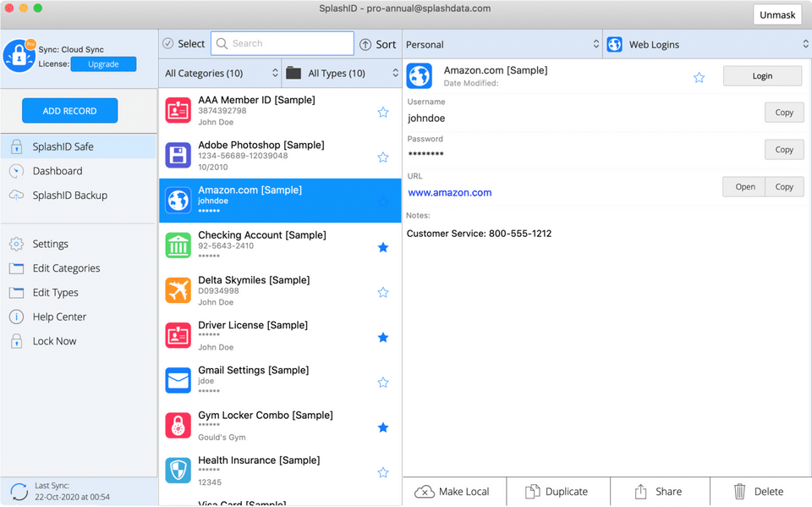This screenshot has width=812, height=507.
Task: Select Lock Now in sidebar
Action: point(78,341)
